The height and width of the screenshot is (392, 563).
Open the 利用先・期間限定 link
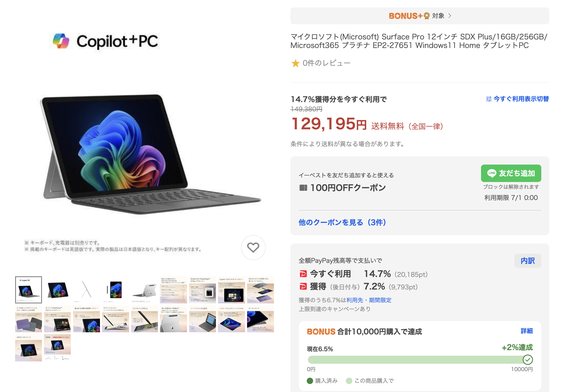coord(369,300)
